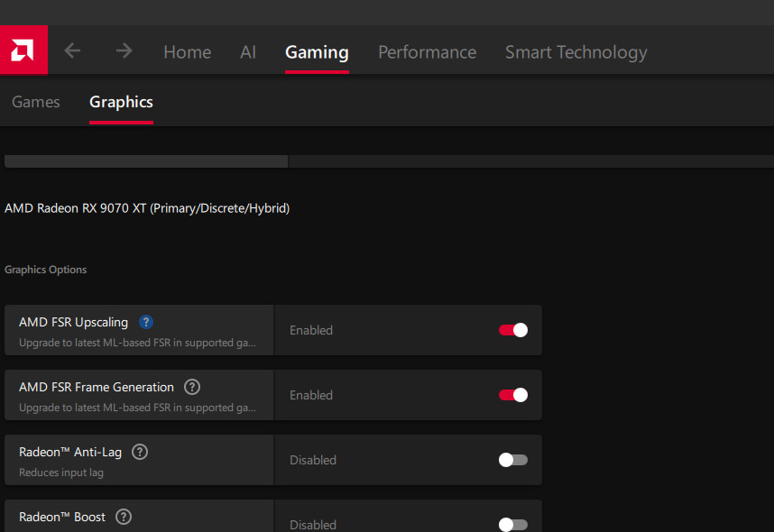Open help for AMD FSR Frame Generation
The width and height of the screenshot is (774, 532).
pyautogui.click(x=192, y=387)
